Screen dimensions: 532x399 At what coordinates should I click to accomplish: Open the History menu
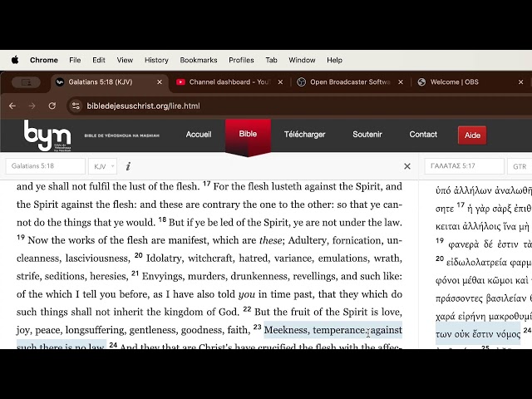tap(156, 60)
